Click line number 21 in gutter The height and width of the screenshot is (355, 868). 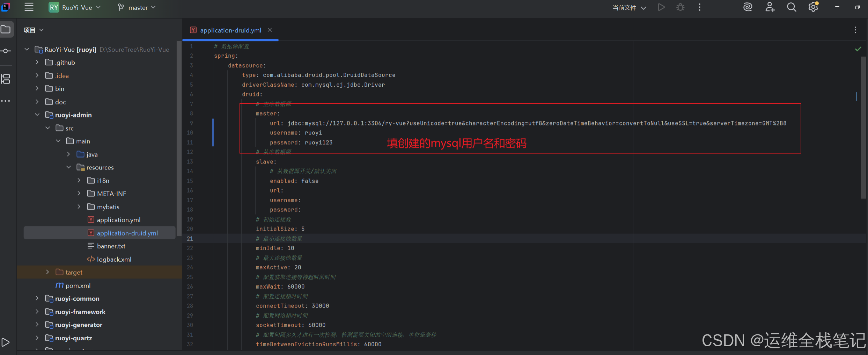coord(190,238)
